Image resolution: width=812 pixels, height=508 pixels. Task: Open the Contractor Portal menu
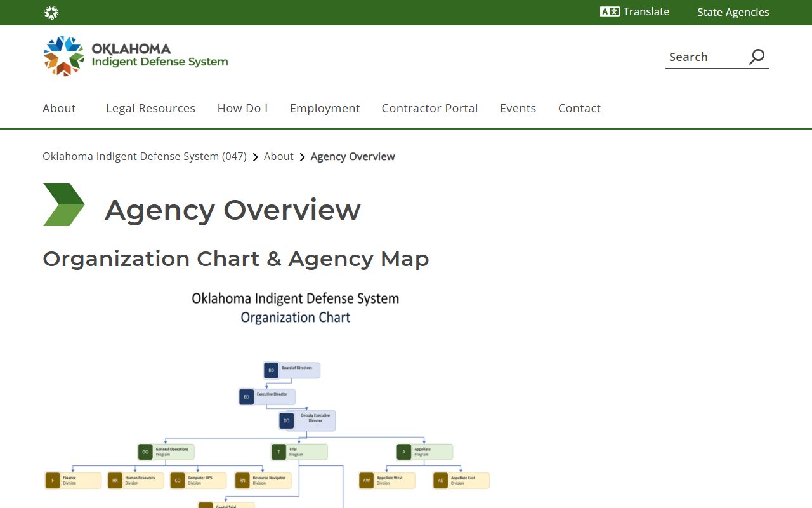click(x=429, y=109)
